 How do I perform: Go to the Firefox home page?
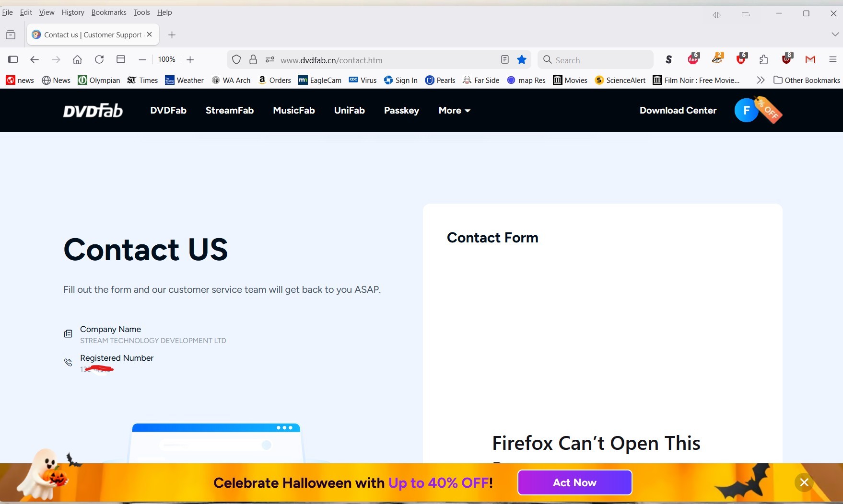pyautogui.click(x=77, y=59)
